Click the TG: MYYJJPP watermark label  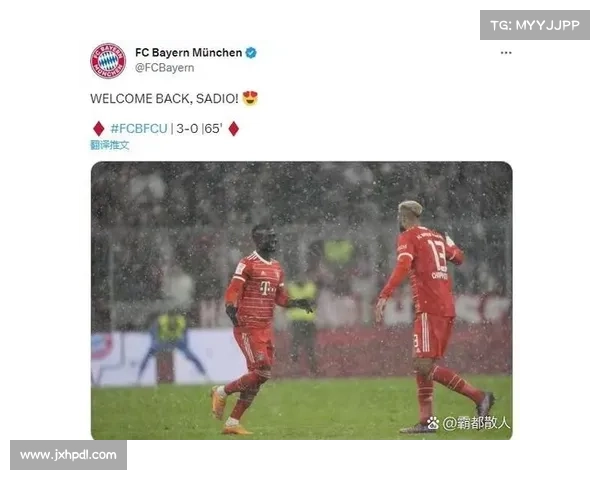click(x=535, y=25)
